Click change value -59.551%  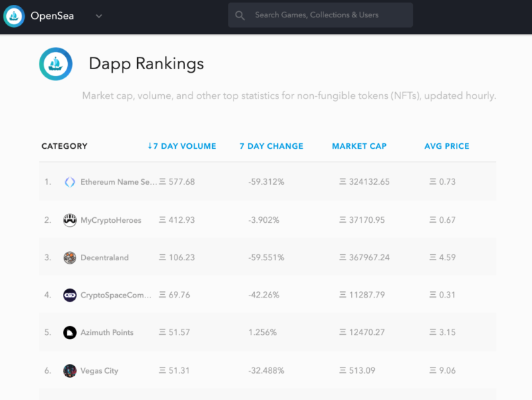click(x=266, y=257)
